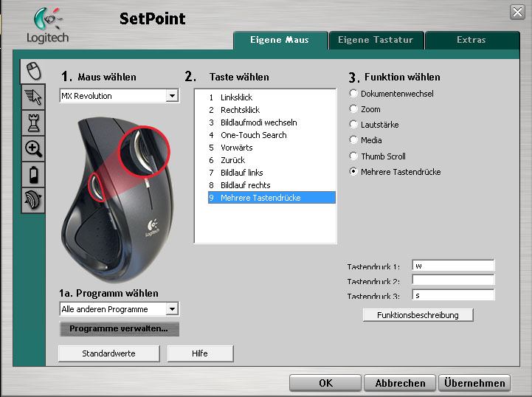Open the mouse button settings sidebar icon

pos(33,71)
